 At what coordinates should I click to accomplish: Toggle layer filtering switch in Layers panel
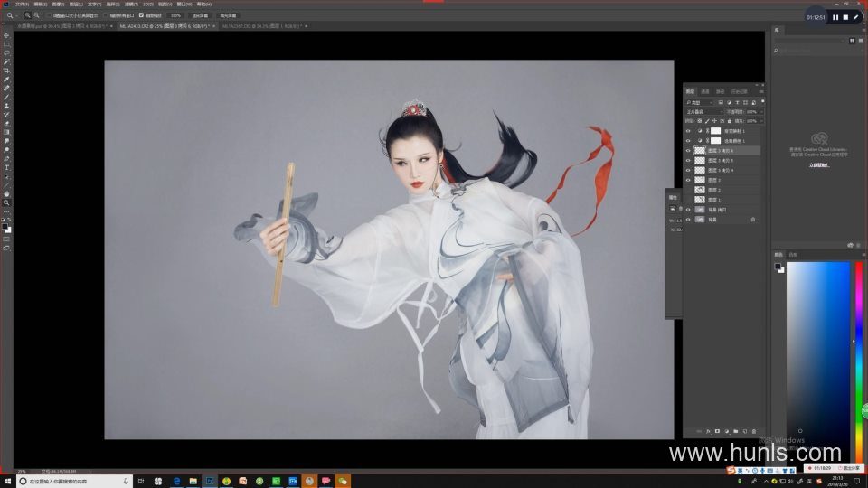[x=763, y=102]
